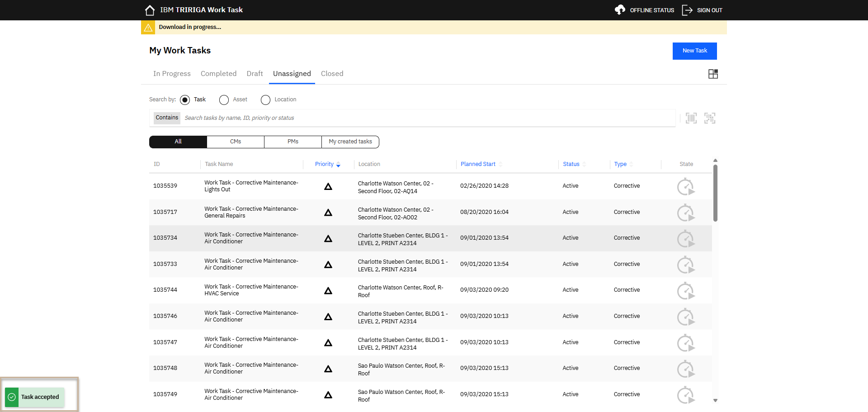The image size is (868, 412).
Task: Click the scrollbar up arrow
Action: pos(715,161)
